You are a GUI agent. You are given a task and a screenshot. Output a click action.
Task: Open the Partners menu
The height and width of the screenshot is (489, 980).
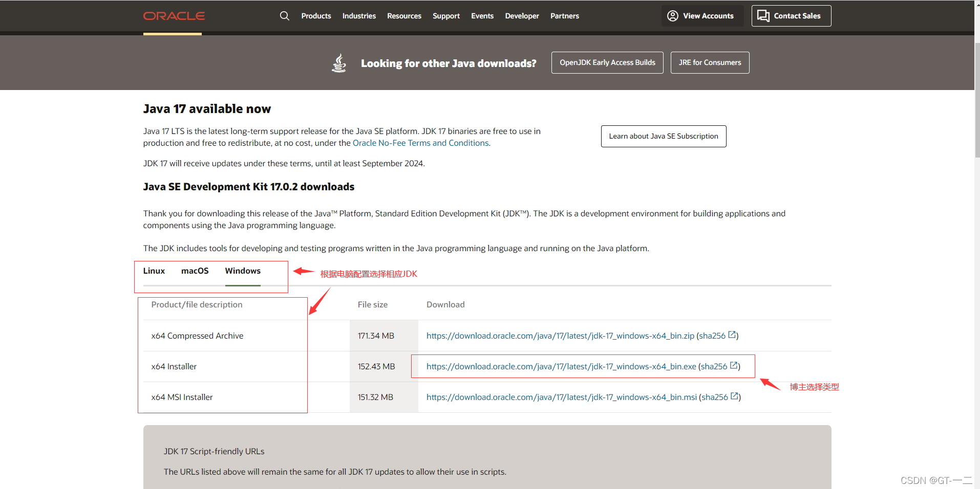(x=565, y=16)
